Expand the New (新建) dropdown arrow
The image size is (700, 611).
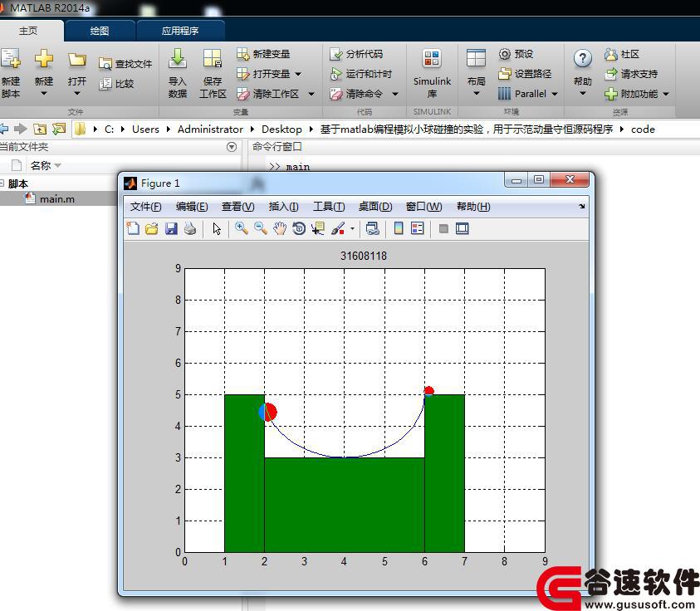(44, 93)
